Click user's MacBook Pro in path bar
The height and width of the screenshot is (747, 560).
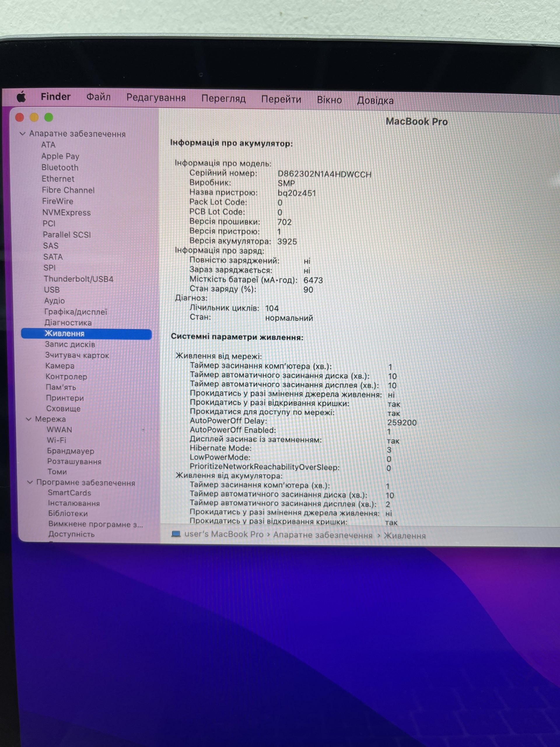pos(224,534)
